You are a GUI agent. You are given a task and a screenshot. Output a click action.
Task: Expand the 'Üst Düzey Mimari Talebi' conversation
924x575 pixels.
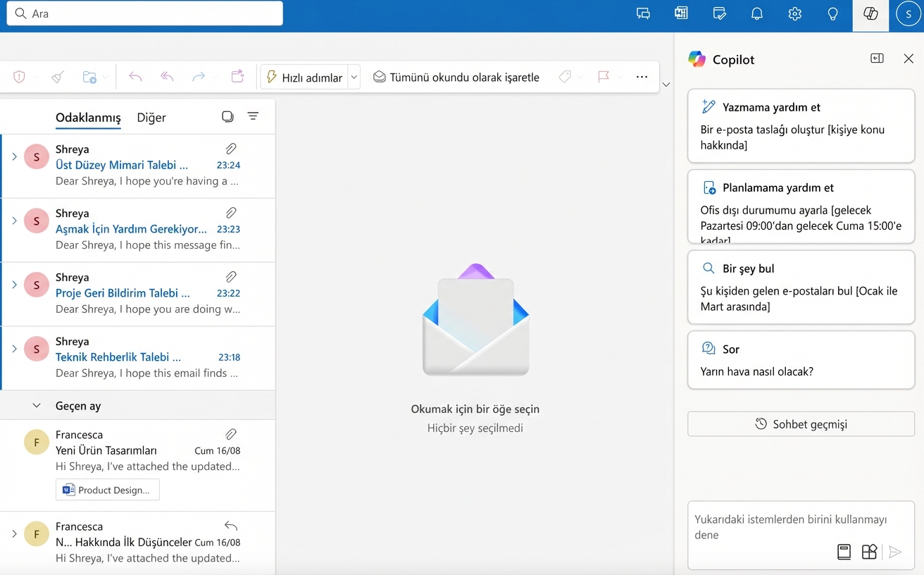coord(14,156)
